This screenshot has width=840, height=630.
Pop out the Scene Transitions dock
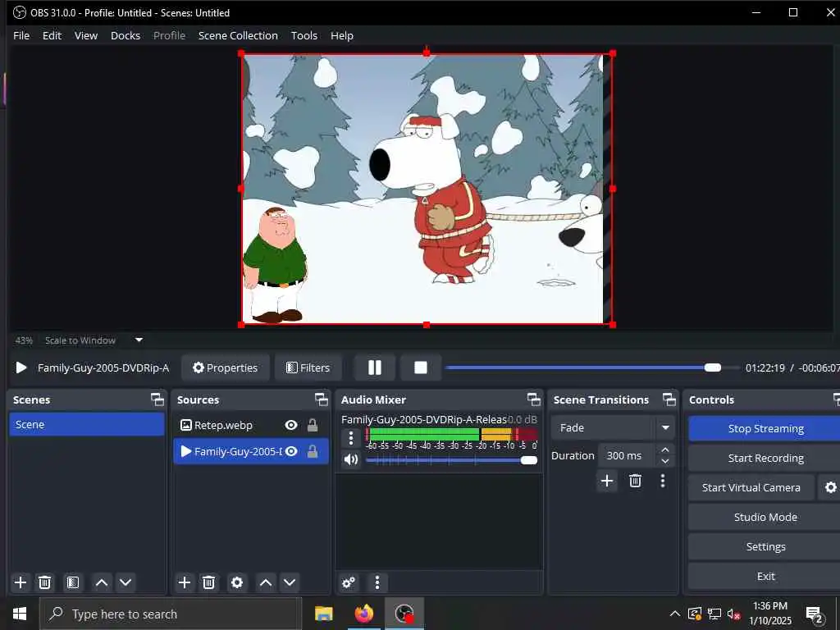pos(669,399)
